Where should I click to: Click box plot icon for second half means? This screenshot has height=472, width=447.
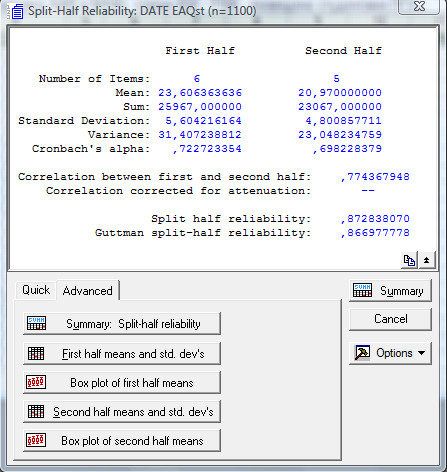36,440
